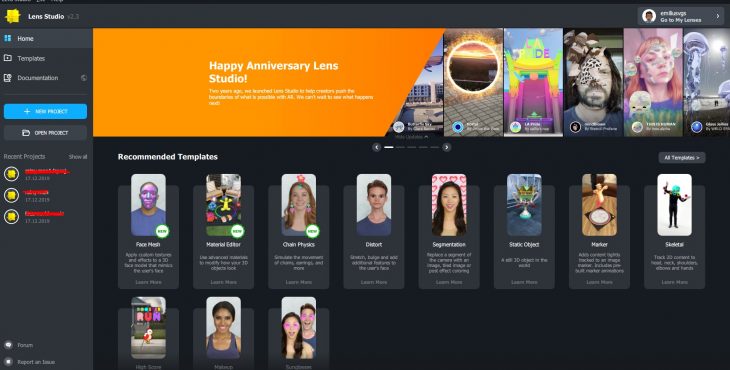The height and width of the screenshot is (370, 730).
Task: Click the NEW badge on Material Editor
Action: tap(237, 231)
